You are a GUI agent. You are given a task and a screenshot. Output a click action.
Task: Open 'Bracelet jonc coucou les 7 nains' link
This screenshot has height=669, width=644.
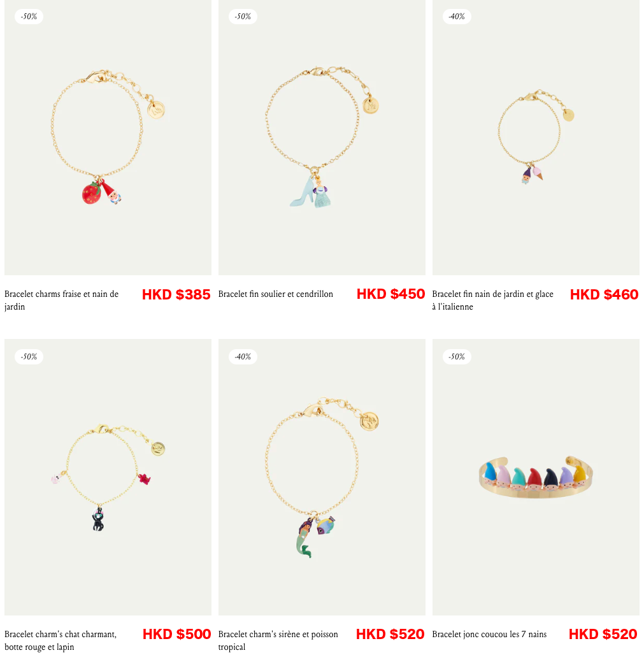(x=489, y=635)
